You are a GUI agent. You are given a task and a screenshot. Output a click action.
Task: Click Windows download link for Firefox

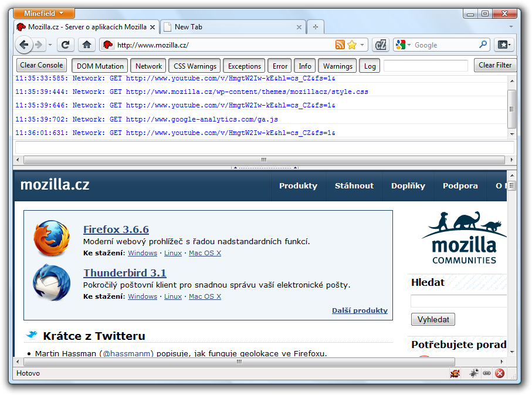coord(143,253)
